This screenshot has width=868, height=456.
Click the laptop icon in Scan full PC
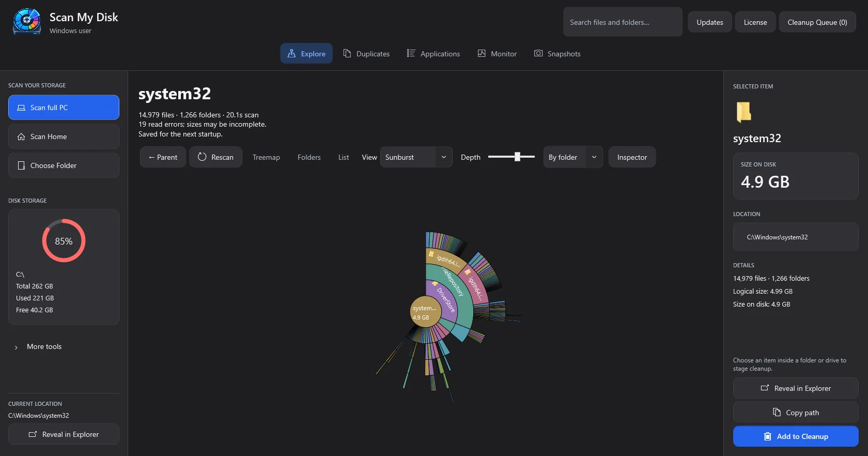21,108
